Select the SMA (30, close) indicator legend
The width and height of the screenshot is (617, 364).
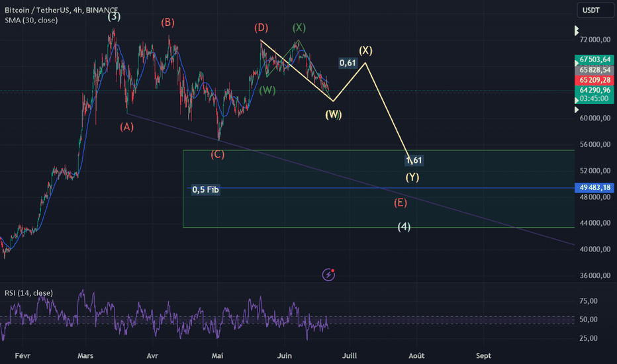click(x=31, y=20)
